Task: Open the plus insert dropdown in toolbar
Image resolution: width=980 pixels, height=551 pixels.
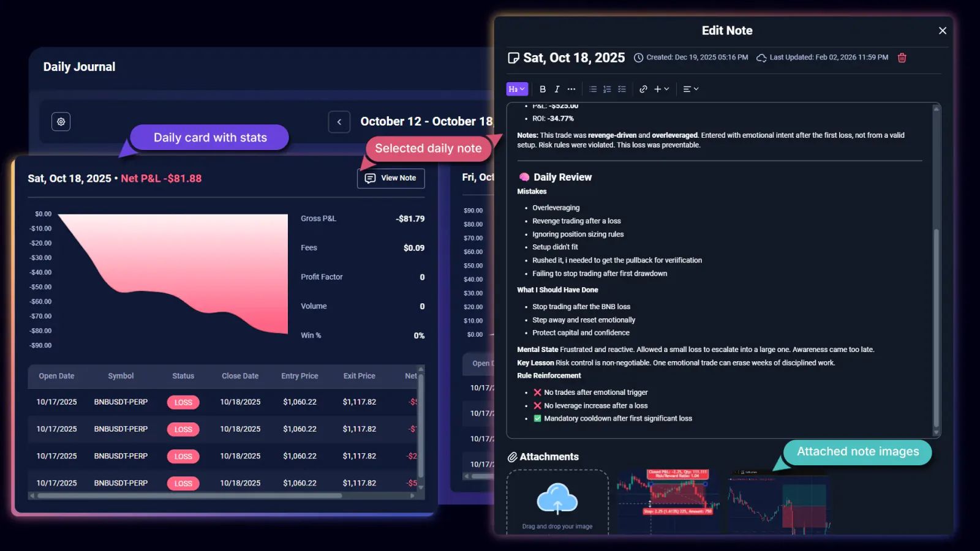Action: click(x=660, y=89)
